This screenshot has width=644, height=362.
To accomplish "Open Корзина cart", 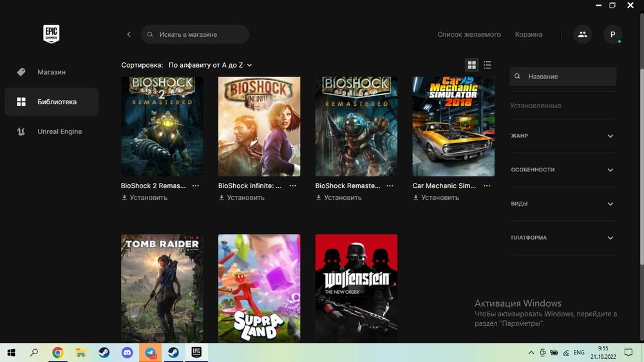I will [x=529, y=35].
